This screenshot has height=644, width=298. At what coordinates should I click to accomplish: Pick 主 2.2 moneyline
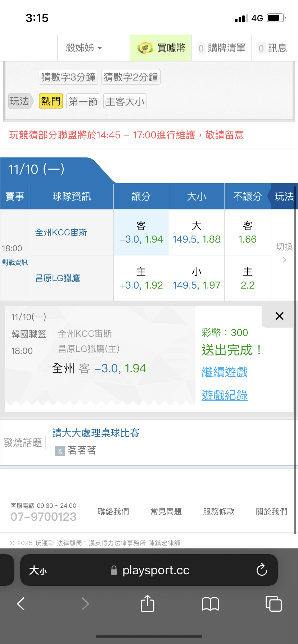click(x=248, y=278)
